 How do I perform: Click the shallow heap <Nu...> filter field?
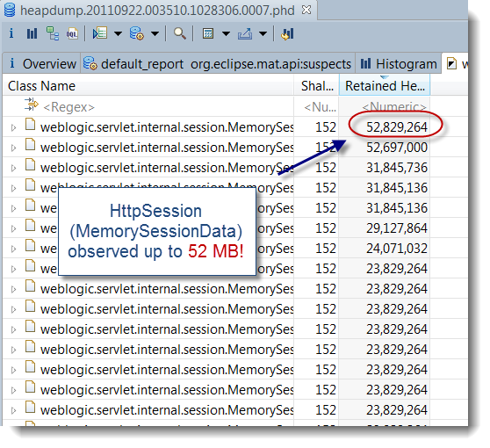pyautogui.click(x=320, y=107)
